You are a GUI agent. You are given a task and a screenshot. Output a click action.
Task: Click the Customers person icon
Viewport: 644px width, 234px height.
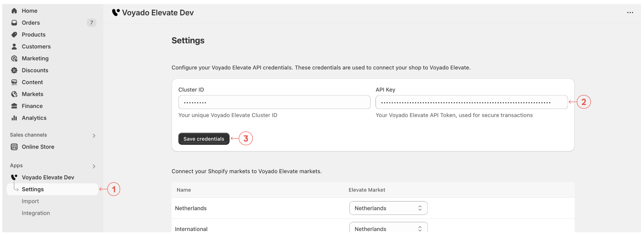coord(14,47)
